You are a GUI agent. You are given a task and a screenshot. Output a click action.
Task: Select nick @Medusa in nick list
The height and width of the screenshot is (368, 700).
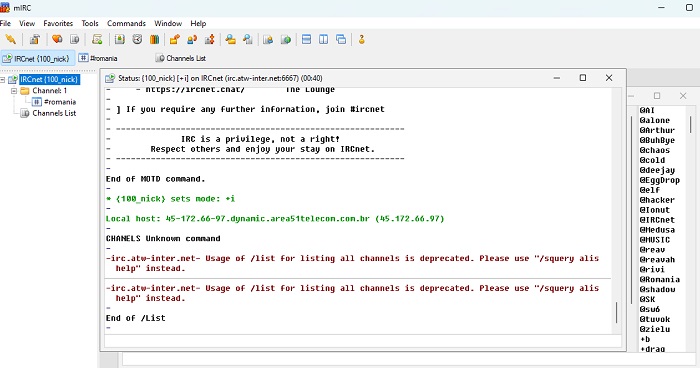pyautogui.click(x=657, y=230)
